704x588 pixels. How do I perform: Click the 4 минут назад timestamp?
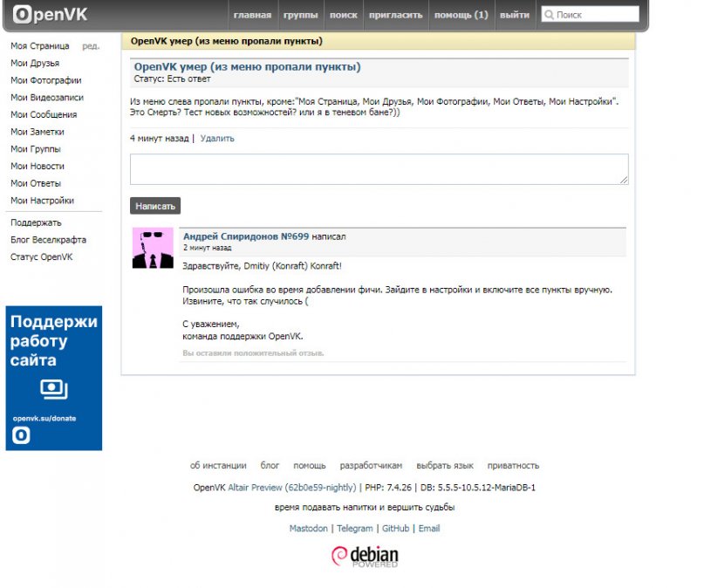(x=160, y=138)
